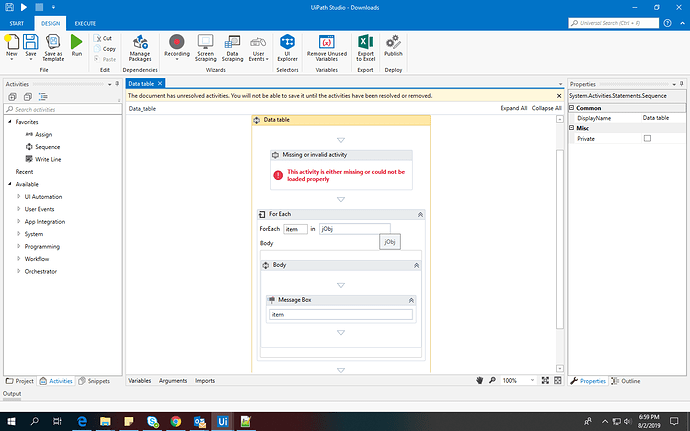Launch UI Explorer
690x431 pixels.
[287, 48]
